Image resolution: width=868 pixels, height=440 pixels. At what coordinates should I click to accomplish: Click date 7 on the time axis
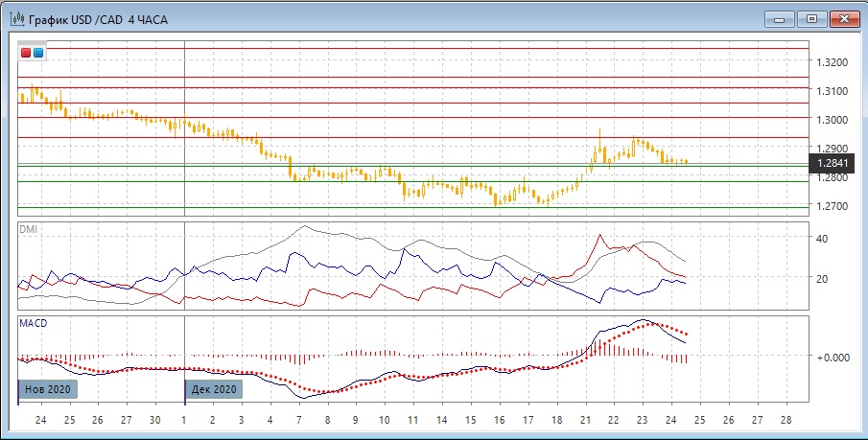(299, 420)
